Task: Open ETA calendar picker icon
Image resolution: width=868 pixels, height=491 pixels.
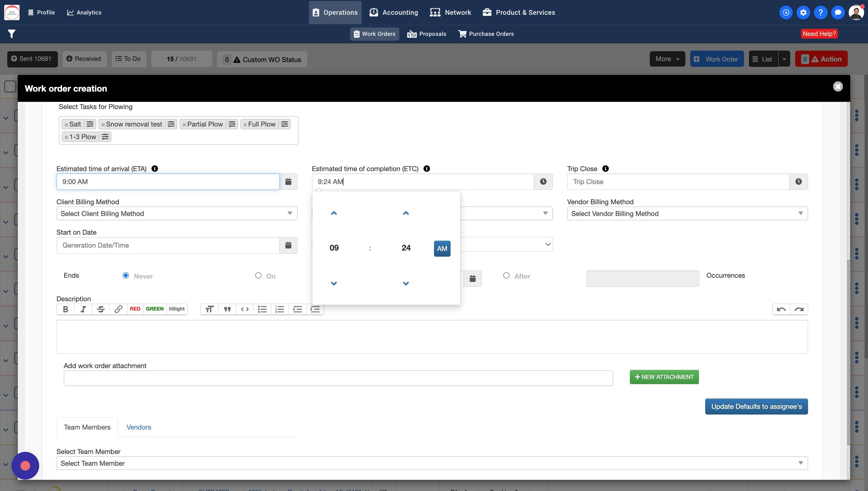Action: [288, 182]
